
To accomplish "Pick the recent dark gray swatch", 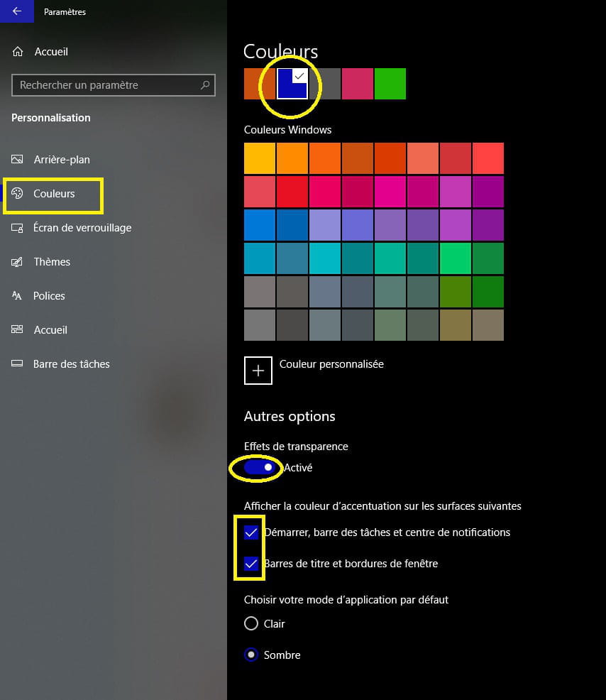I will [325, 84].
